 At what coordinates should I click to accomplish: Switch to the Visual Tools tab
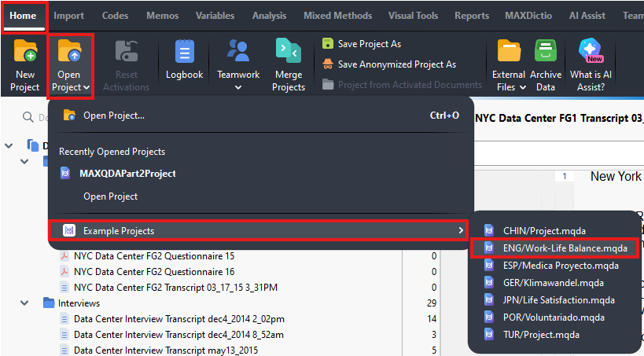click(x=413, y=16)
